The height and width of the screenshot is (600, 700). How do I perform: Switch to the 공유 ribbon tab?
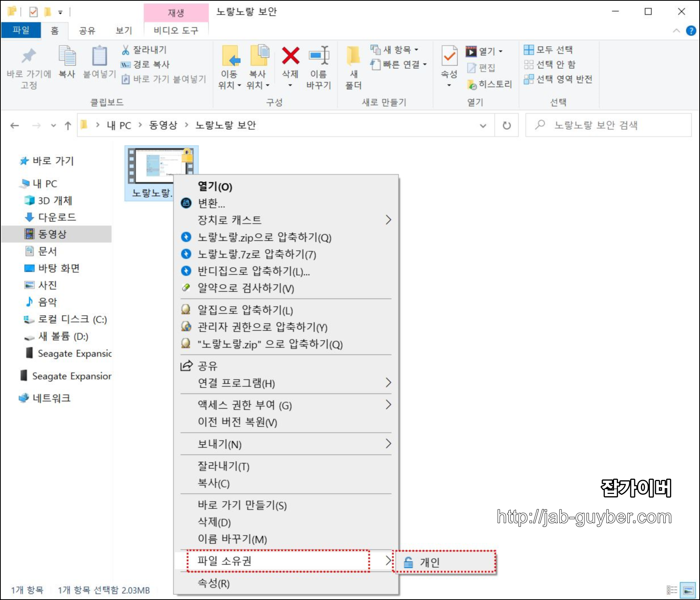click(87, 30)
